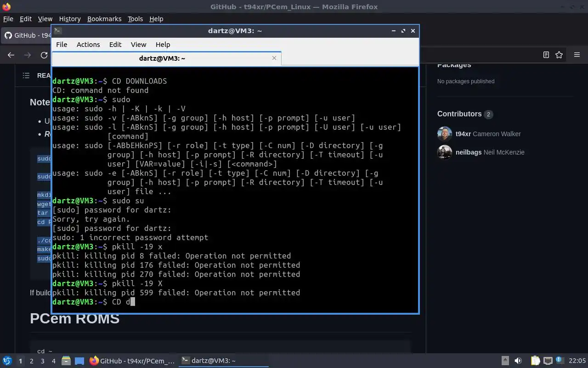Open the application launcher menu icon

[7, 361]
